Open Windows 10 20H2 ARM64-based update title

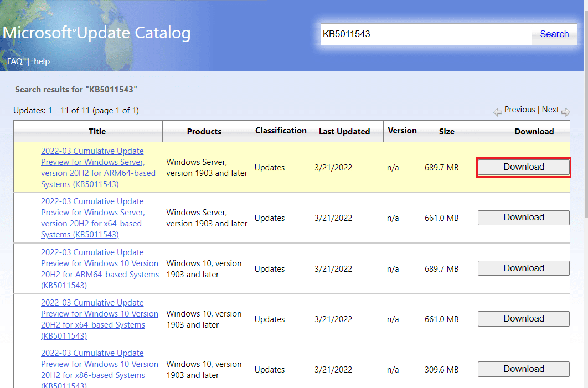pyautogui.click(x=100, y=269)
